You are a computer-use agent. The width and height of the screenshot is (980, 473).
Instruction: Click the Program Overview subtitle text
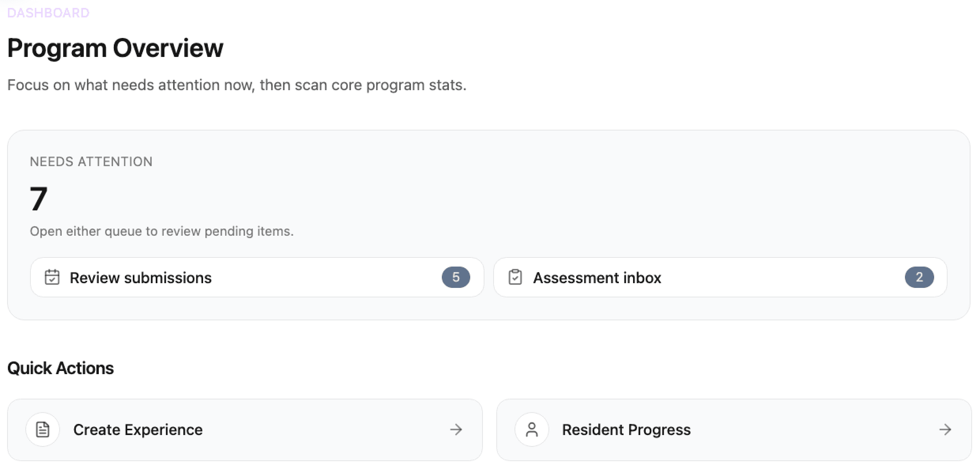coord(237,85)
